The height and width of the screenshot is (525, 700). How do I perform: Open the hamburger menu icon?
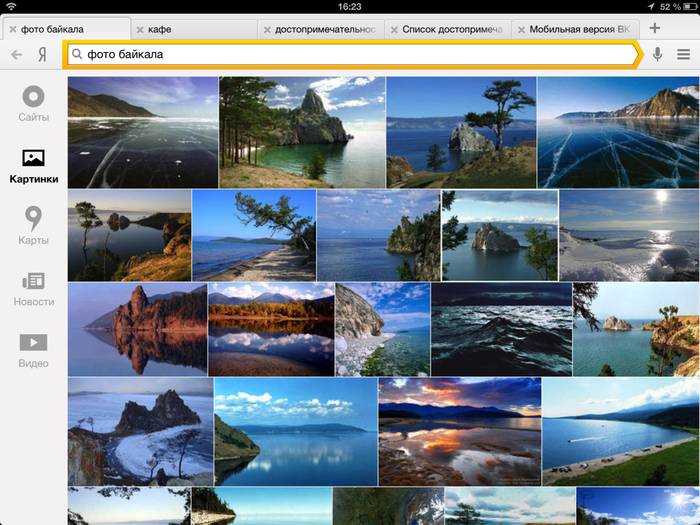[x=683, y=54]
